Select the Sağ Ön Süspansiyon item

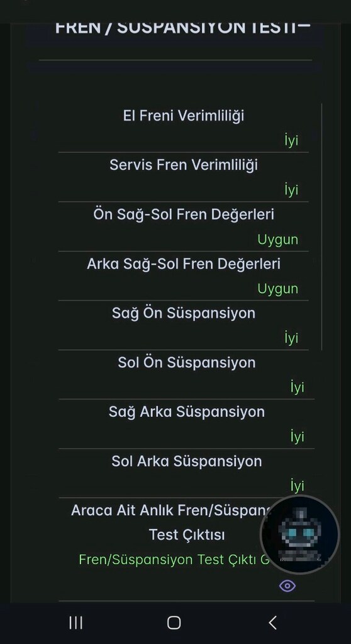tap(183, 325)
